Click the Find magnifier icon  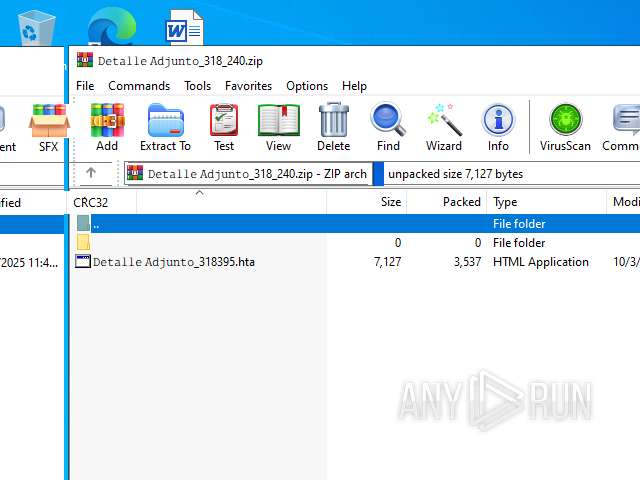coord(388,119)
